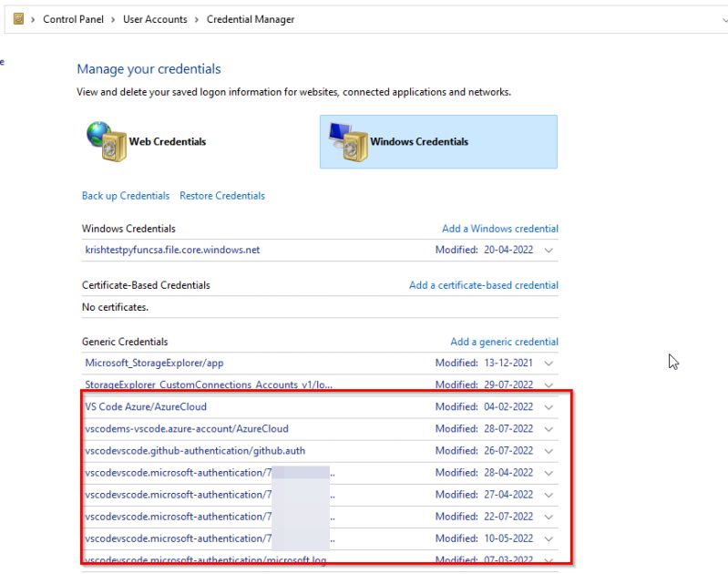Click the Web Credentials vault globe icon
The image size is (728, 574).
coord(107,141)
